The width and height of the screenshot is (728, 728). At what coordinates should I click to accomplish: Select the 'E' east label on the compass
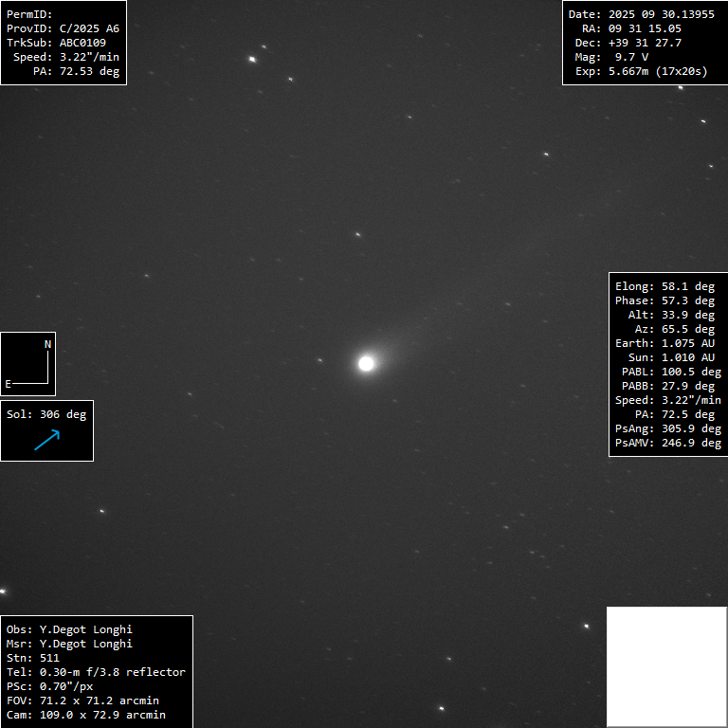click(x=9, y=384)
